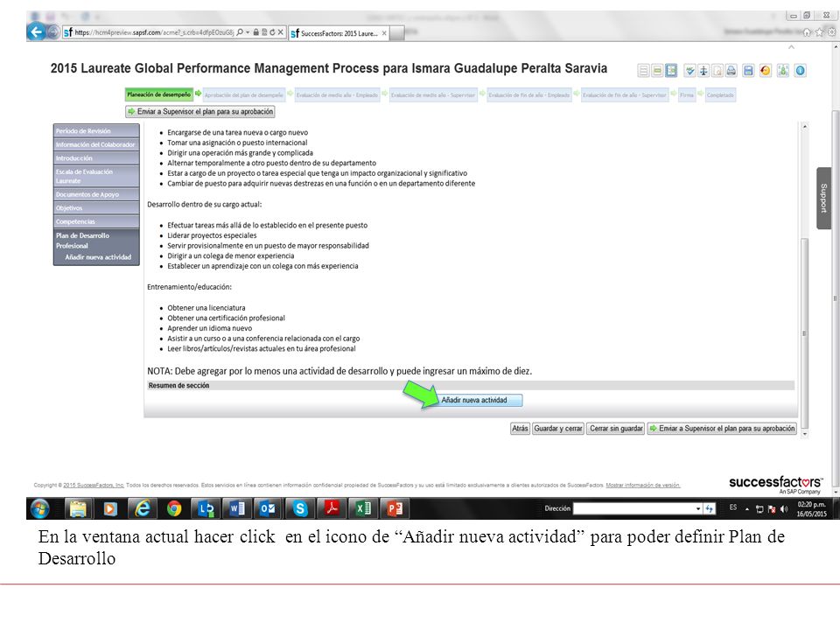Click the 2015 SuccessFactors, Inc. footer link
The image size is (840, 630).
point(94,486)
